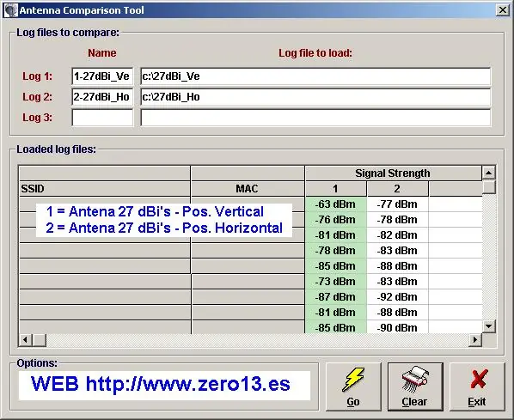Viewport: 514px width, 420px height.
Task: Click the 'Log file to load:' heading
Action: (315, 53)
